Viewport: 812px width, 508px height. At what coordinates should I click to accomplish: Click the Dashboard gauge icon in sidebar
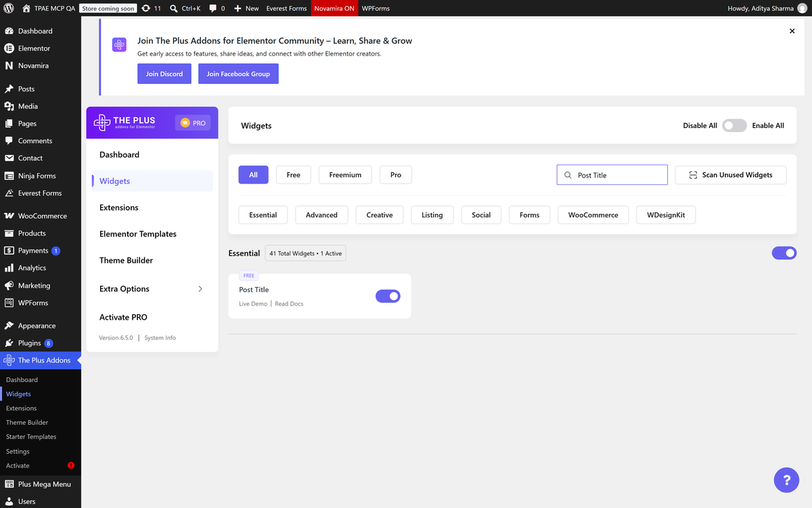(x=9, y=31)
